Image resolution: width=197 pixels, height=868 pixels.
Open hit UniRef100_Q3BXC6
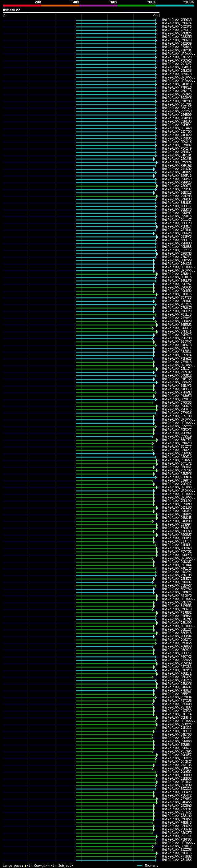click(177, 758)
